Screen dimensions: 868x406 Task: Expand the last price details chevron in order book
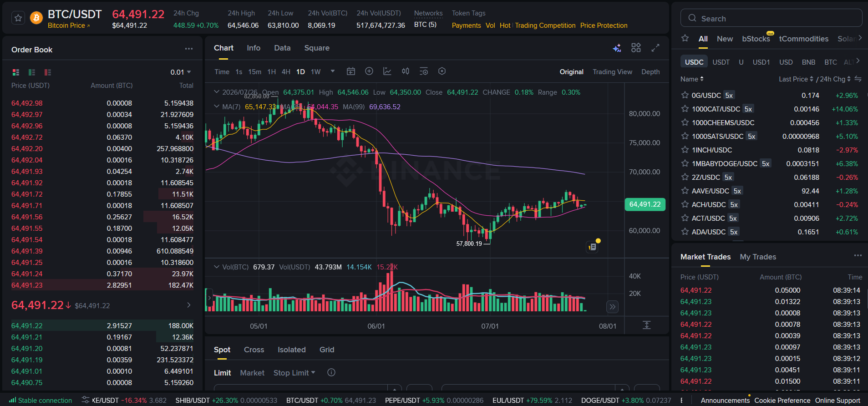tap(189, 305)
